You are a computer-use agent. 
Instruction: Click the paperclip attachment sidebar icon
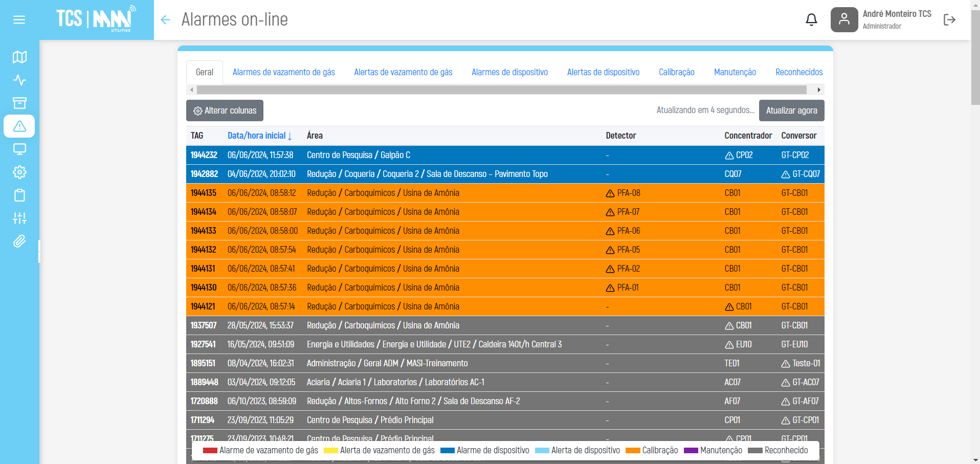point(19,241)
